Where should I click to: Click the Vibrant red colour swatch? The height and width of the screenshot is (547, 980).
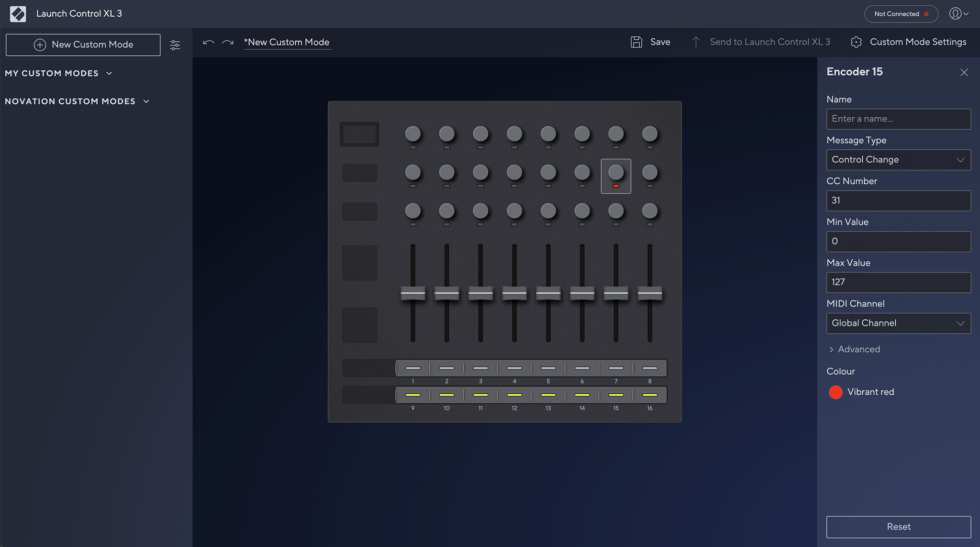coord(835,392)
